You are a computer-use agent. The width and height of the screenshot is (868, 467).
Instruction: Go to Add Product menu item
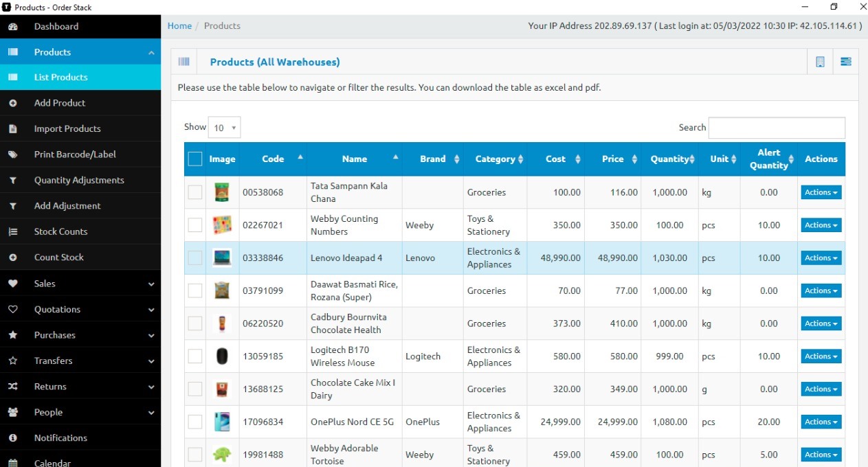(80, 103)
